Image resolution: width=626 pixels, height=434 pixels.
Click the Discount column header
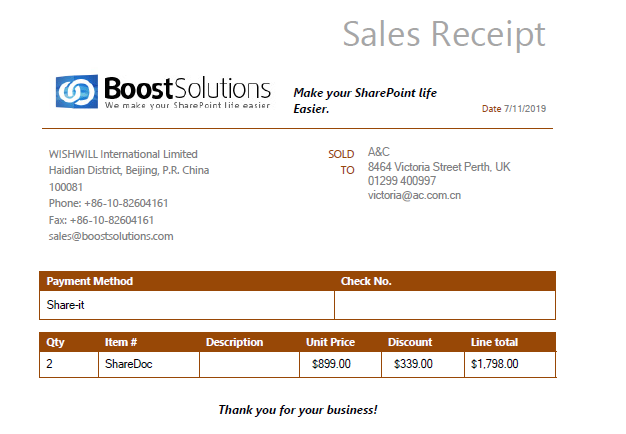(410, 342)
